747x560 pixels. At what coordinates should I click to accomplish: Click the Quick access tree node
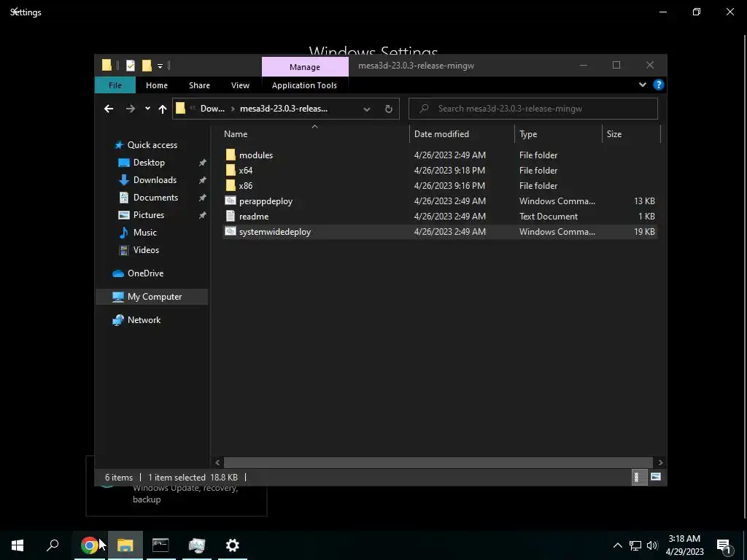[x=152, y=145]
